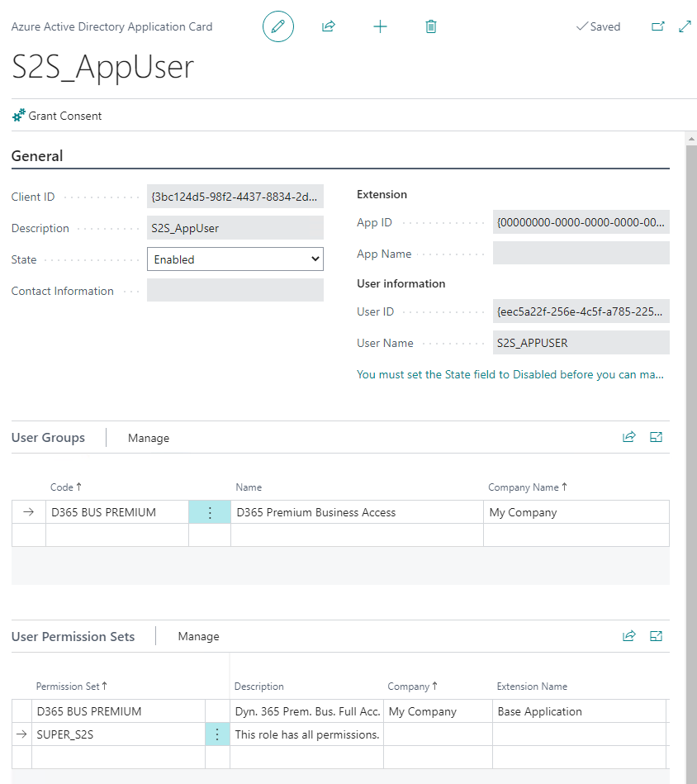Viewport: 697px width, 784px height.
Task: Click Dyn. 365 Prem. Bus. Full Acc. cell
Action: tap(306, 711)
